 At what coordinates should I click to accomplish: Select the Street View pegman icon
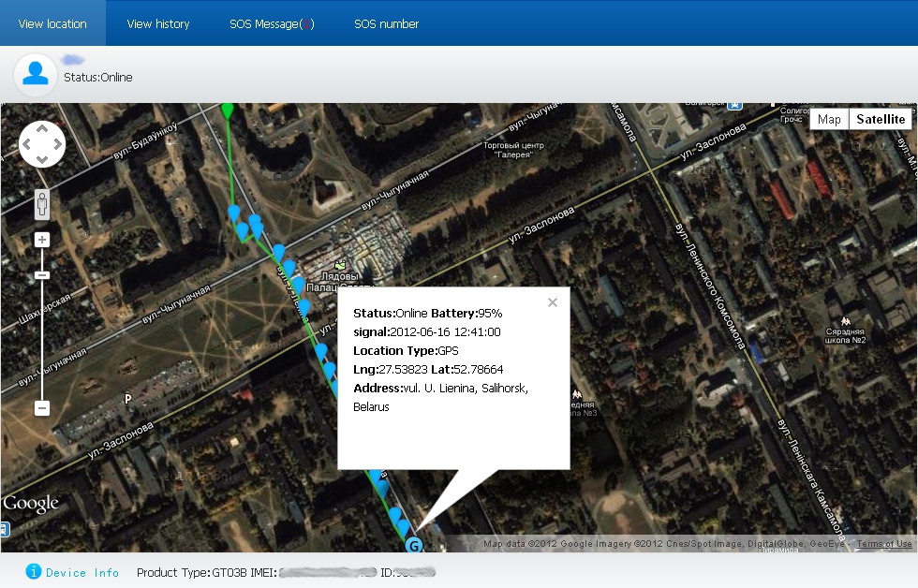tap(41, 204)
